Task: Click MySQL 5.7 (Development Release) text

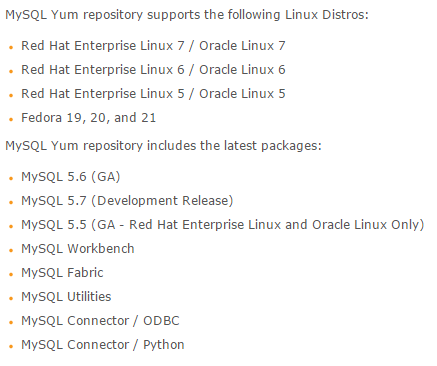Action: pyautogui.click(x=127, y=201)
